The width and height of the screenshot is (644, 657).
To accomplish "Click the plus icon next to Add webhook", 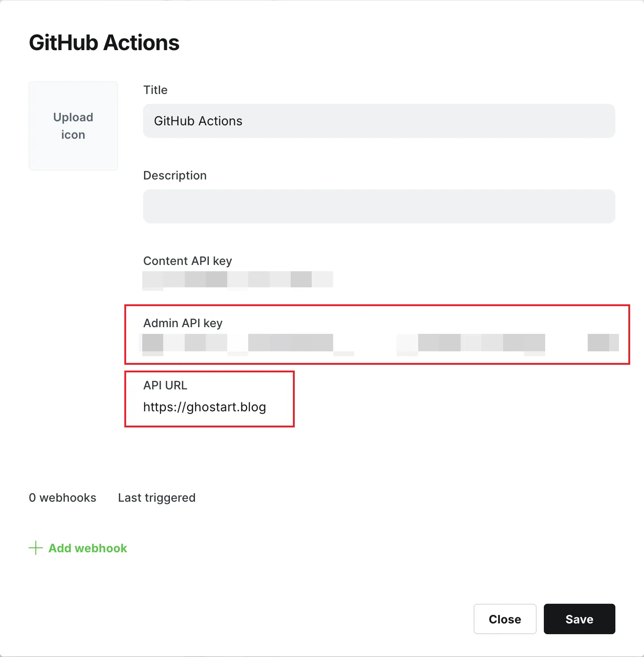I will click(36, 548).
